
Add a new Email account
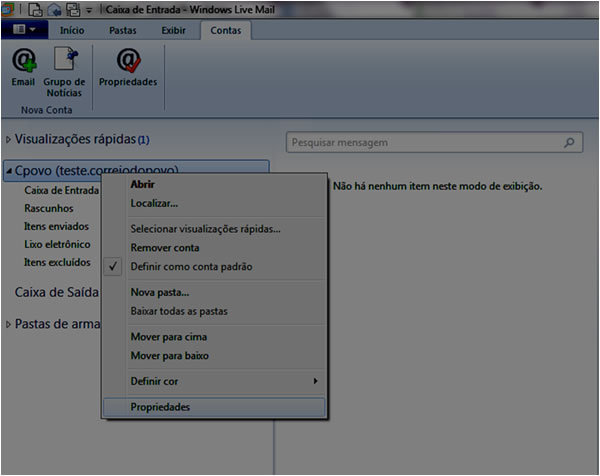[x=23, y=67]
